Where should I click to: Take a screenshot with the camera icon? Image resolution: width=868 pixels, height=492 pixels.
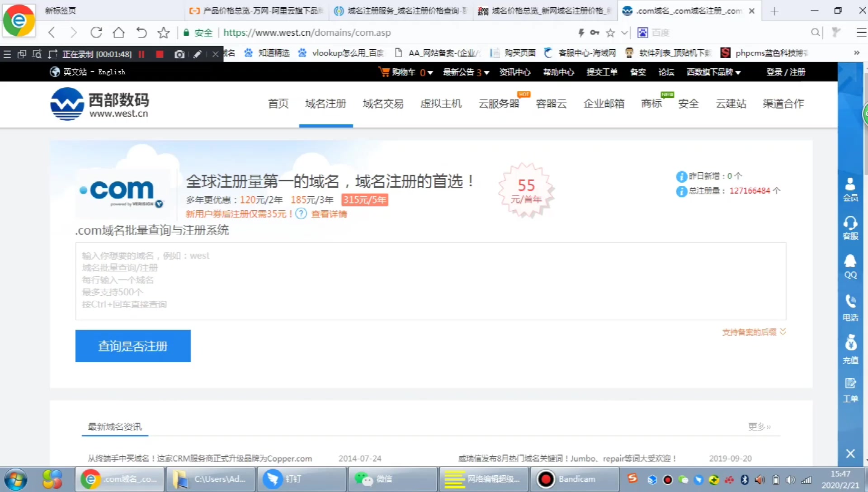coord(179,54)
